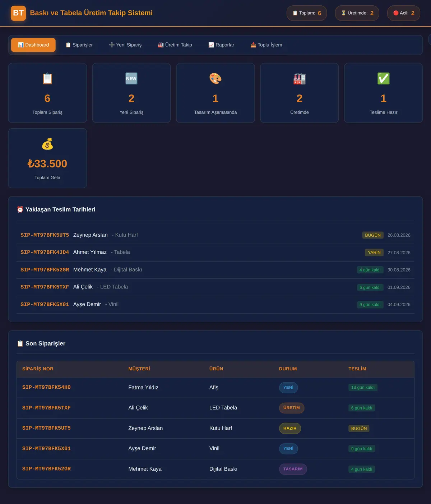This screenshot has height=504, width=431.
Task: Click order number SIP-MT97BFK54H0 in the table
Action: [46, 387]
